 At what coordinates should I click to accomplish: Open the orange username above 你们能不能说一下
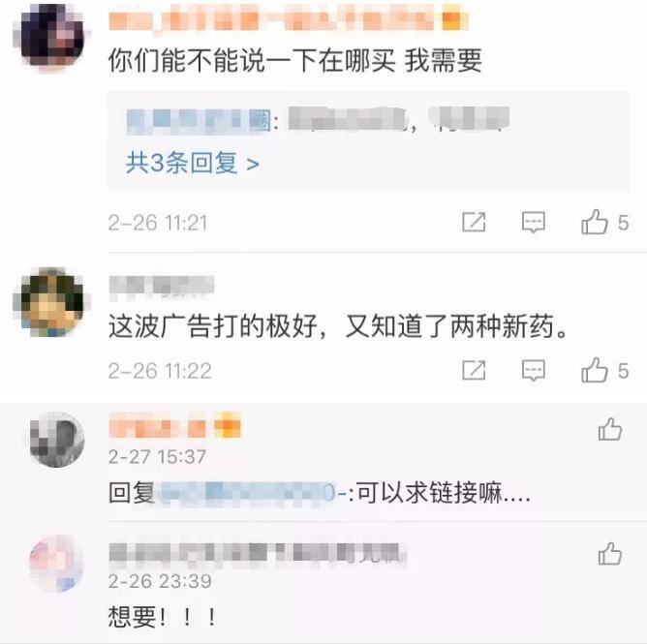click(x=288, y=17)
